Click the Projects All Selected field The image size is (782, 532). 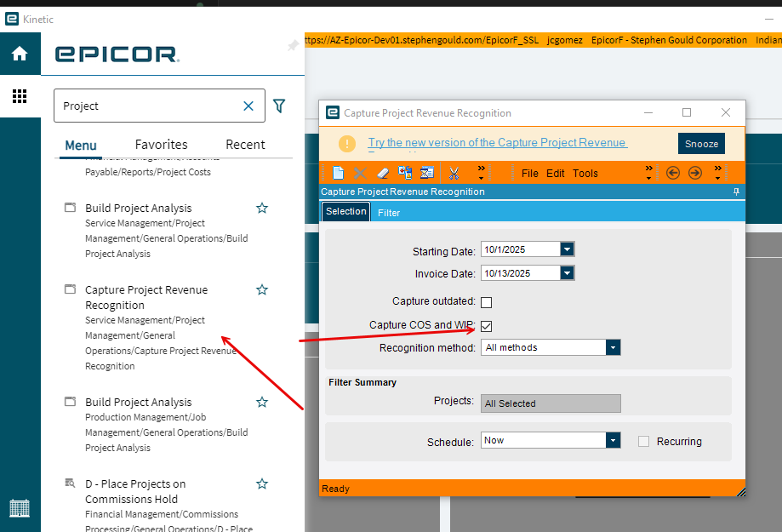[x=551, y=403]
